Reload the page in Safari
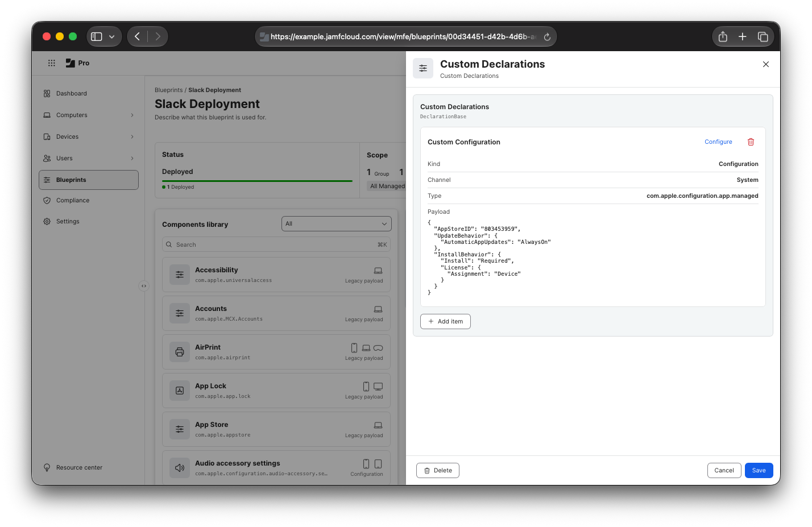Viewport: 812px width, 527px height. 547,37
